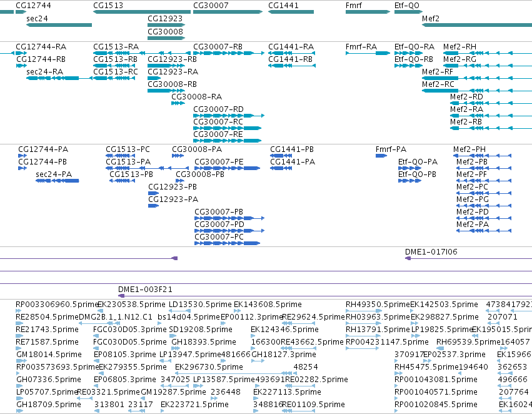Select the Fmrf-RA transcript glyph

[x=368, y=53]
